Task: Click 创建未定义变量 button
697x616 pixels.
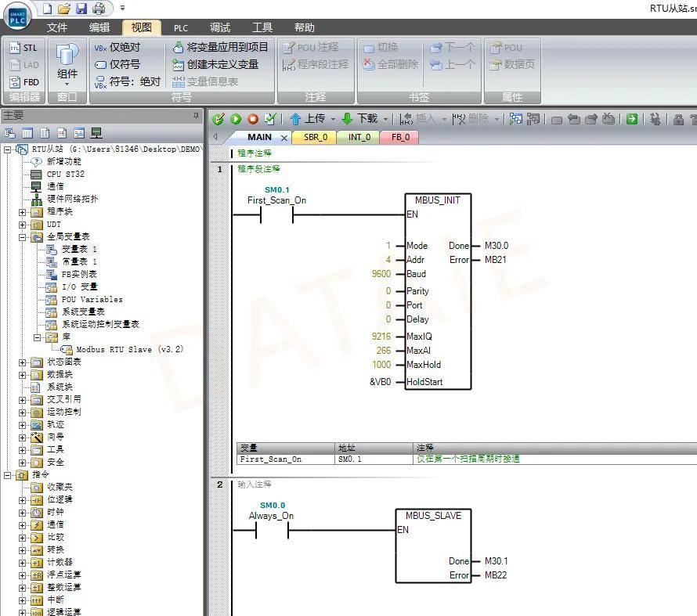Action: [215, 64]
